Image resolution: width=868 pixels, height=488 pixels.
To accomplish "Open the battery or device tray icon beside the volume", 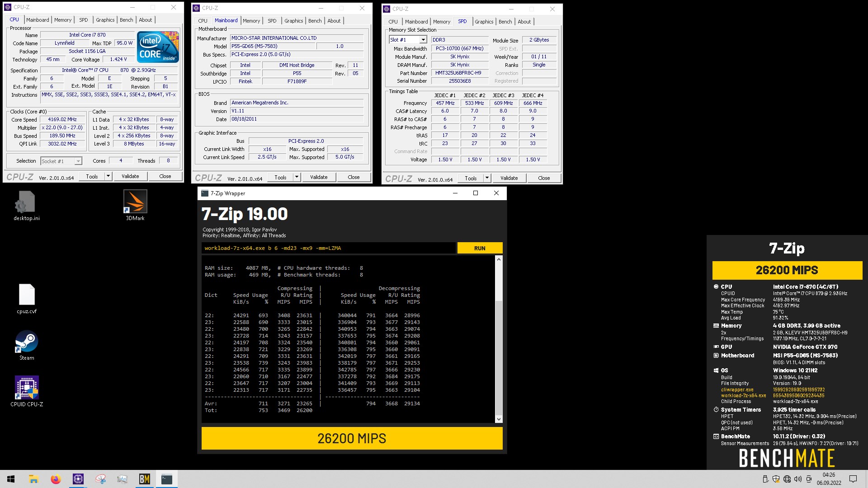I will coord(809,479).
